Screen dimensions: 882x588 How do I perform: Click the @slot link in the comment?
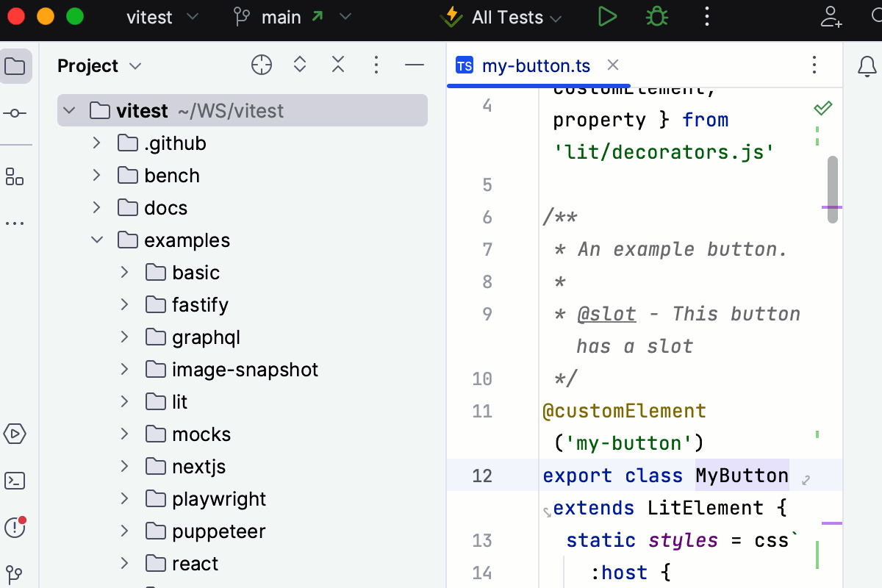[x=607, y=314]
